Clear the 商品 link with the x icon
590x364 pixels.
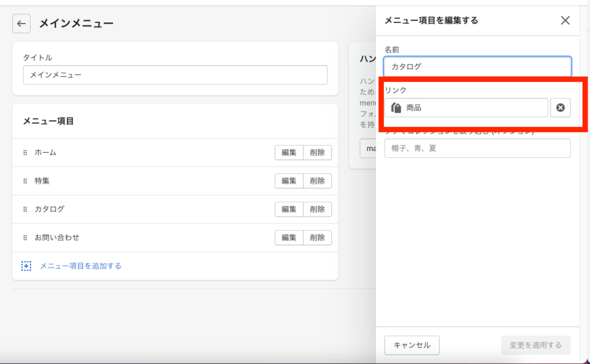[x=560, y=108]
